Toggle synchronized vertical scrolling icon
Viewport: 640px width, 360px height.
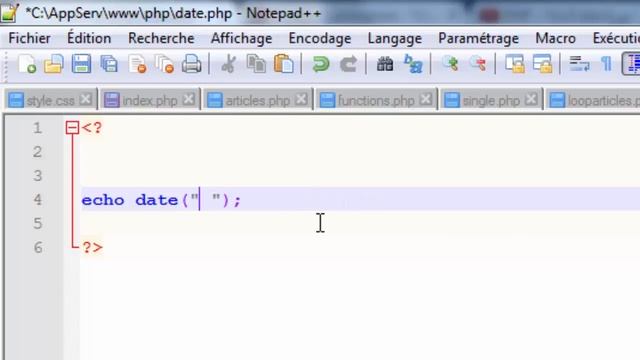click(x=515, y=64)
